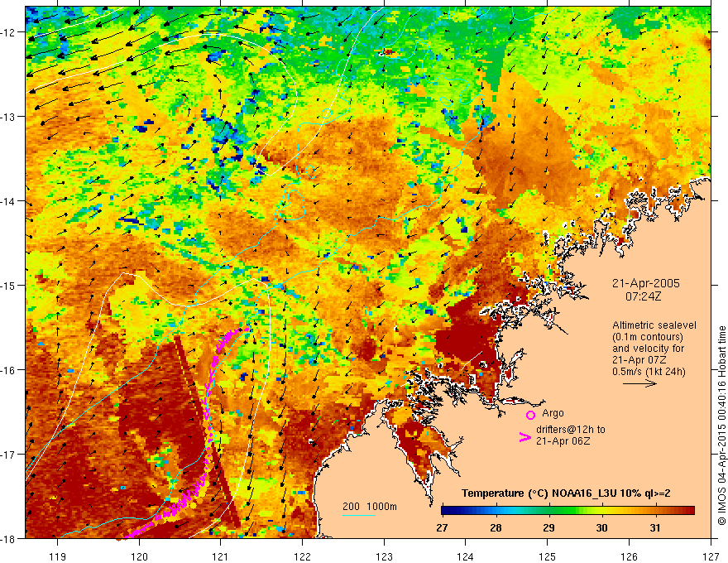Click the '21-Apr 06Z' legend text
This screenshot has height=563, width=728.
coord(563,440)
